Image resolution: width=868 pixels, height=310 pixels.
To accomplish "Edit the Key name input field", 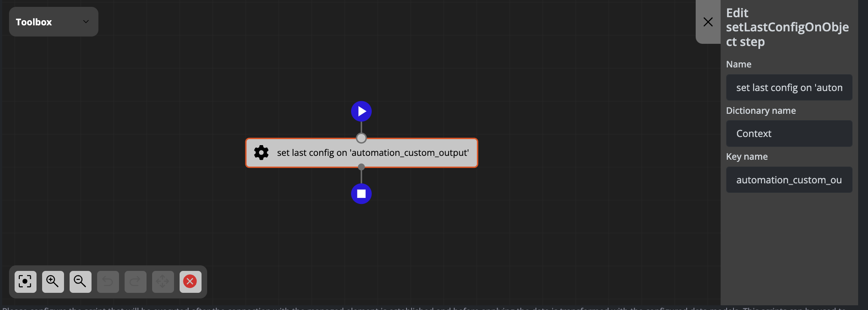I will click(789, 180).
